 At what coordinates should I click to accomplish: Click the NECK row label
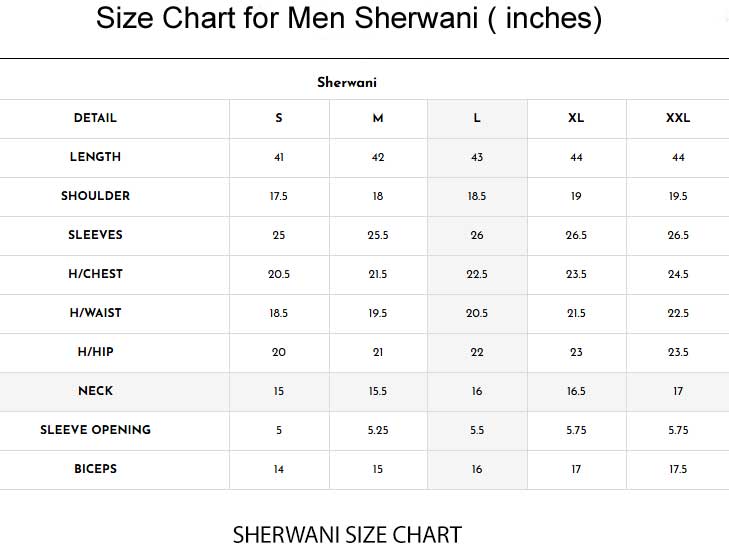pos(95,391)
